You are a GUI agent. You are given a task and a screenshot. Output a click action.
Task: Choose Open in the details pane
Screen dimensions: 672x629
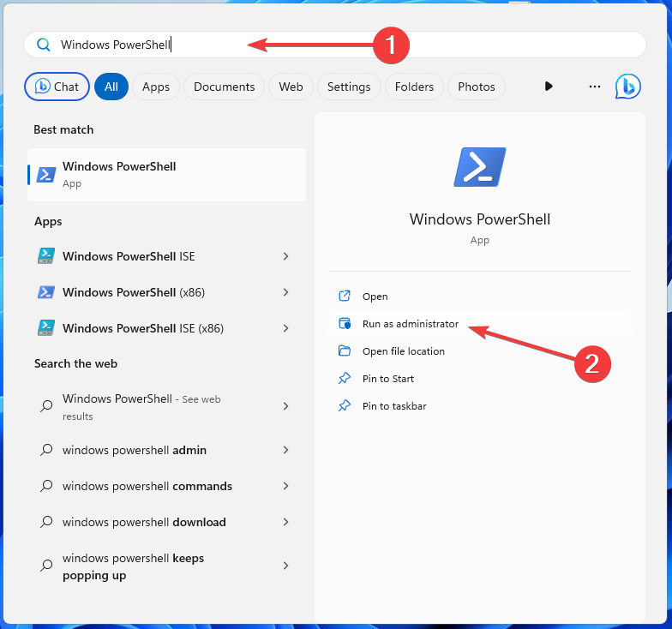click(x=480, y=297)
